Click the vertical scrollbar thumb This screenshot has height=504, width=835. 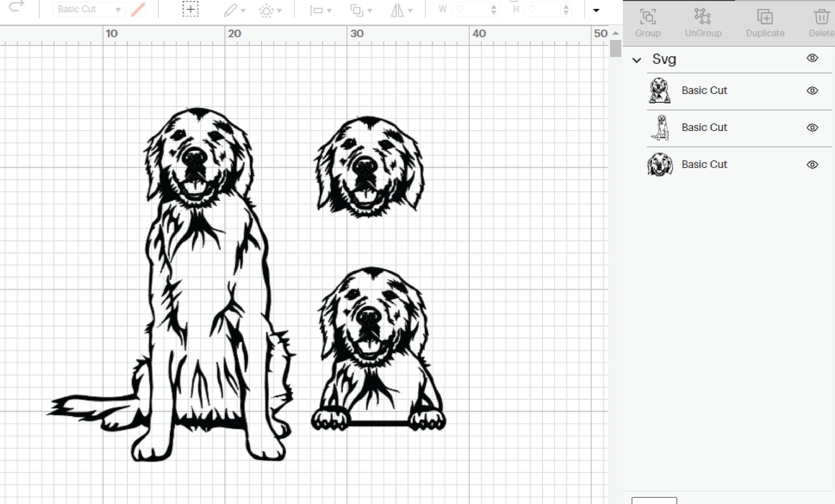(615, 48)
